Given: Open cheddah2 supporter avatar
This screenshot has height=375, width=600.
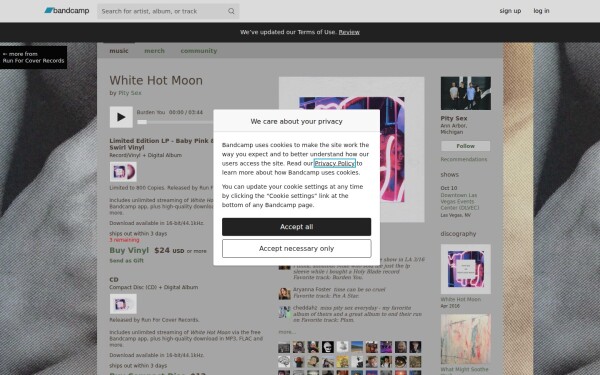Looking at the screenshot, I should pos(284,312).
